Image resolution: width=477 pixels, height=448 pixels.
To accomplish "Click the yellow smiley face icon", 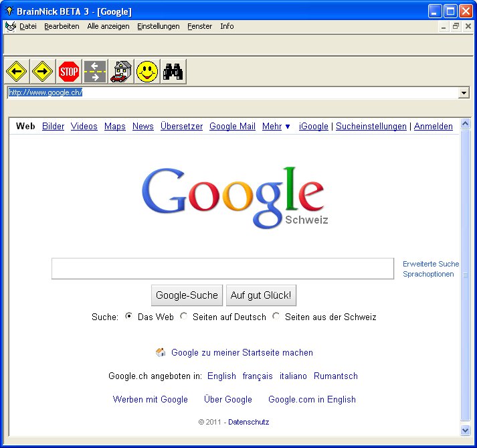I will [x=147, y=72].
